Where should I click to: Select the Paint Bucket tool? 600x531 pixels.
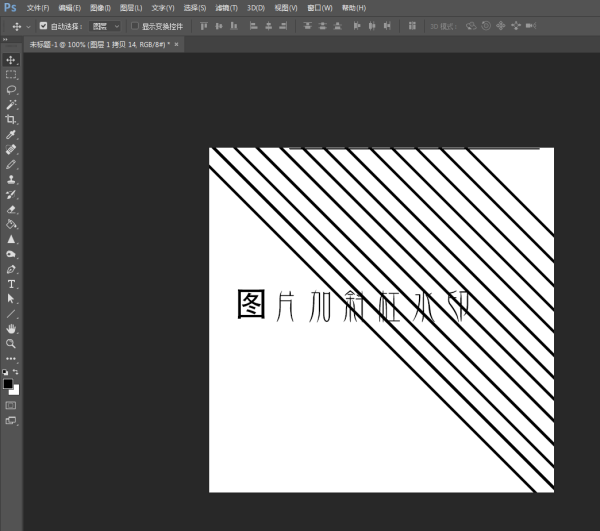pos(11,224)
